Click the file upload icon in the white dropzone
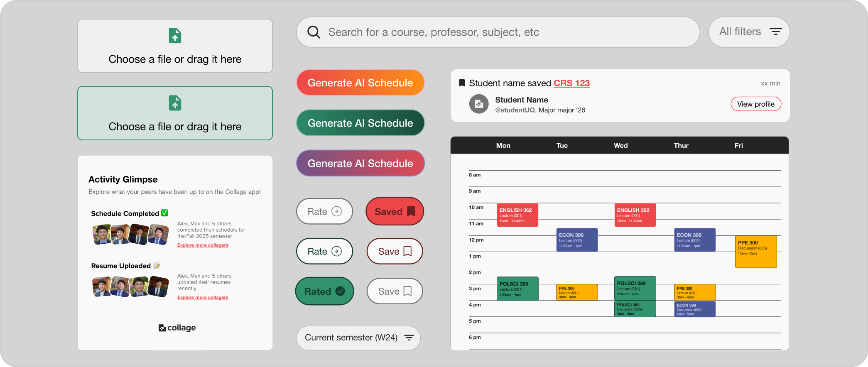This screenshot has width=868, height=367. [175, 36]
